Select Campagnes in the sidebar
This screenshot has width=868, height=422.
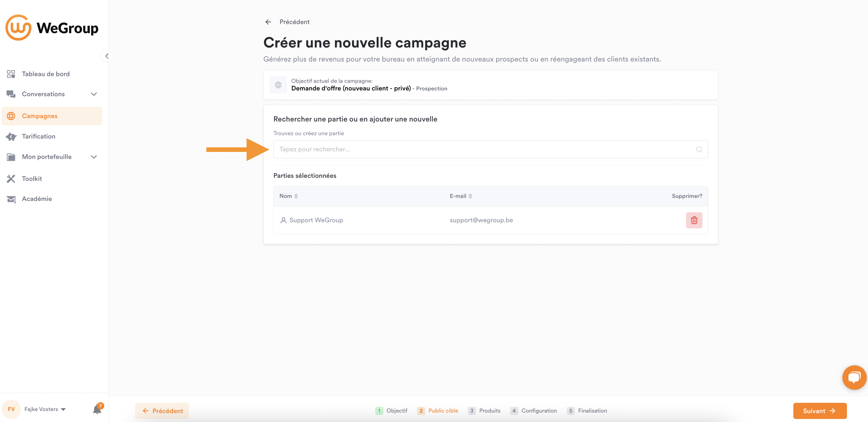(x=52, y=116)
